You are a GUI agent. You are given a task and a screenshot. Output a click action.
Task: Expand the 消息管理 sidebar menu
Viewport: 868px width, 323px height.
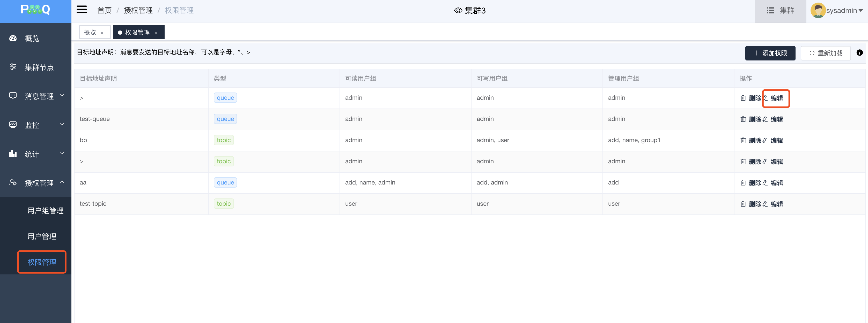tap(39, 96)
